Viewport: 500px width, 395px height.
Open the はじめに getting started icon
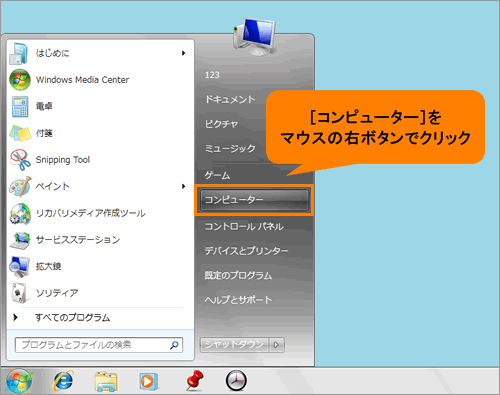[x=19, y=53]
